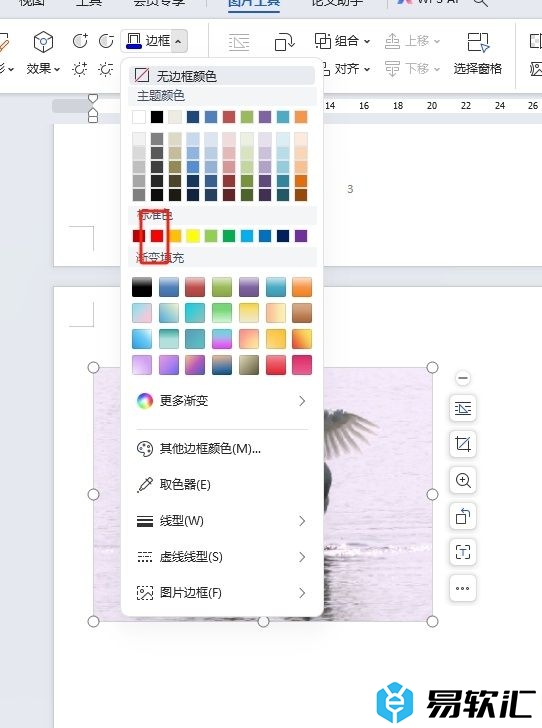This screenshot has height=728, width=542.
Task: Open 虚线线型(S) dash style submenu
Action: [x=222, y=557]
